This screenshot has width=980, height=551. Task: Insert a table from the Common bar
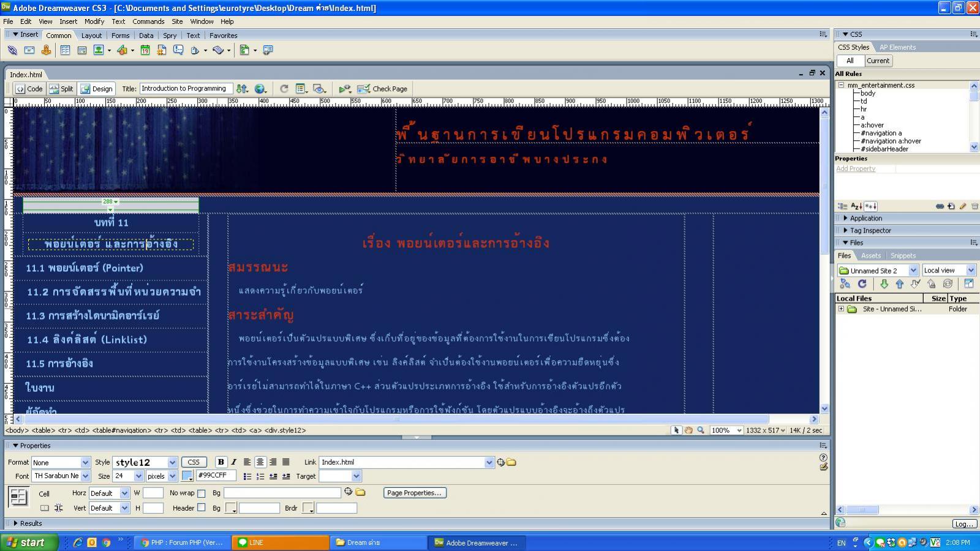pyautogui.click(x=65, y=50)
